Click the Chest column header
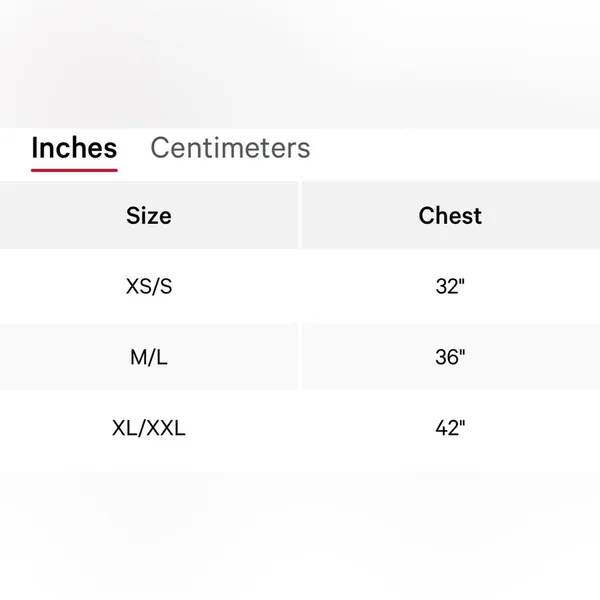600x600 pixels. pyautogui.click(x=450, y=215)
